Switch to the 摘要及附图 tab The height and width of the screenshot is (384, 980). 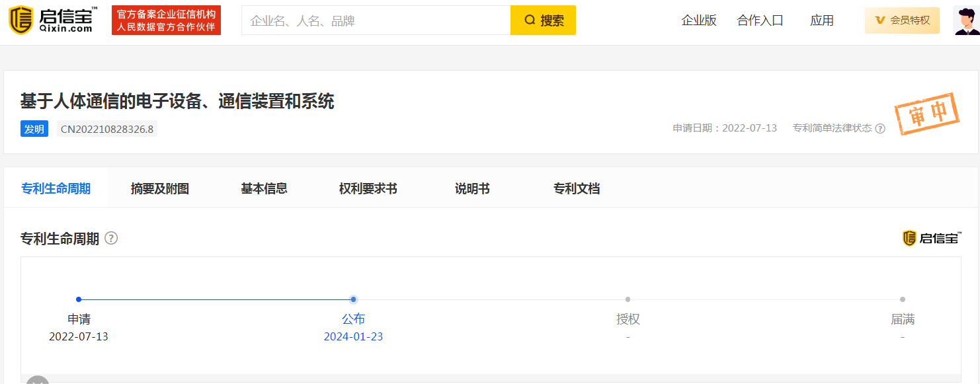pyautogui.click(x=160, y=188)
